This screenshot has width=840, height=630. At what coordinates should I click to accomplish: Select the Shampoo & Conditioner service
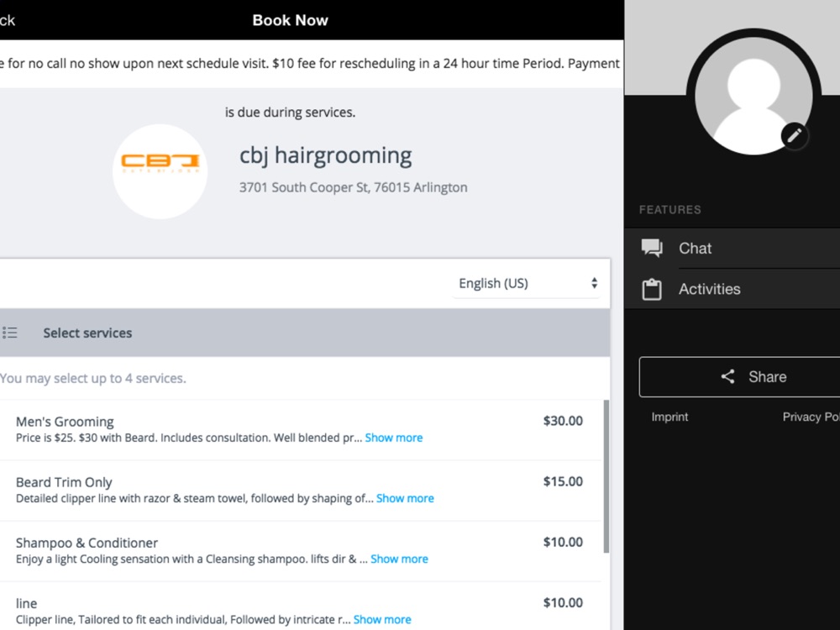coord(300,551)
